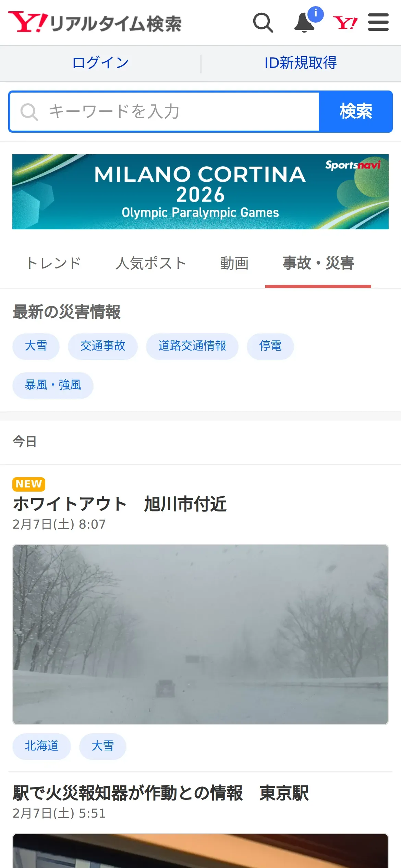Open the hamburger menu

tap(378, 22)
